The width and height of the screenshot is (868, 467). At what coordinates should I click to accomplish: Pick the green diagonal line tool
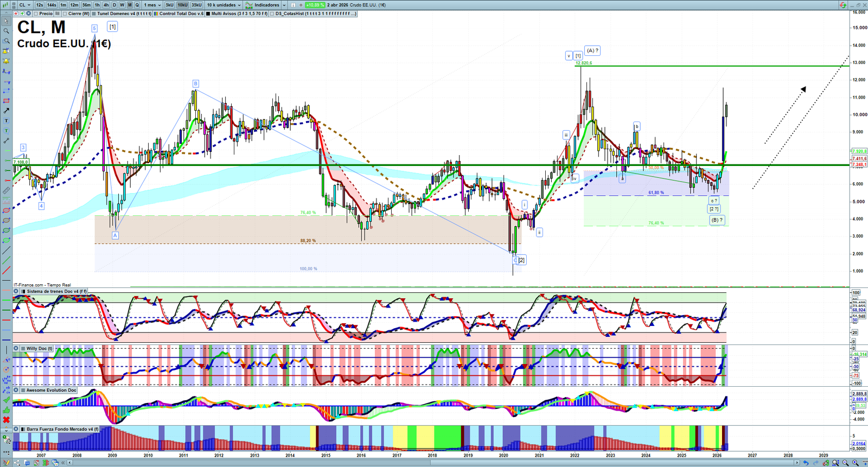[x=6, y=260]
